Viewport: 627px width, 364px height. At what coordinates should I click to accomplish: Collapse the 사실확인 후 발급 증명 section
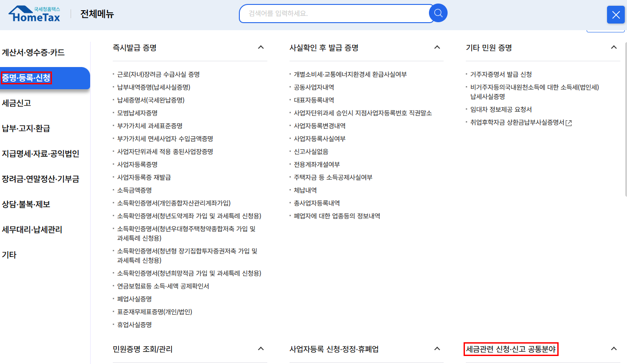pos(437,47)
